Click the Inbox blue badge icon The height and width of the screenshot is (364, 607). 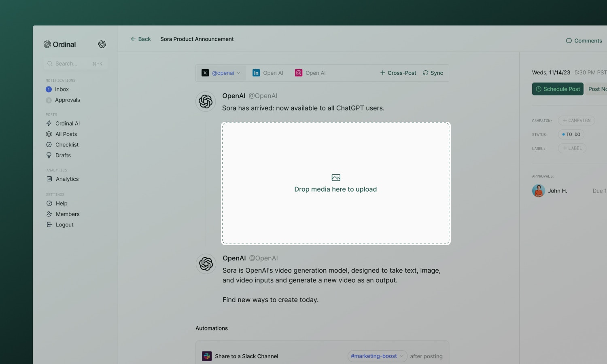pyautogui.click(x=49, y=89)
